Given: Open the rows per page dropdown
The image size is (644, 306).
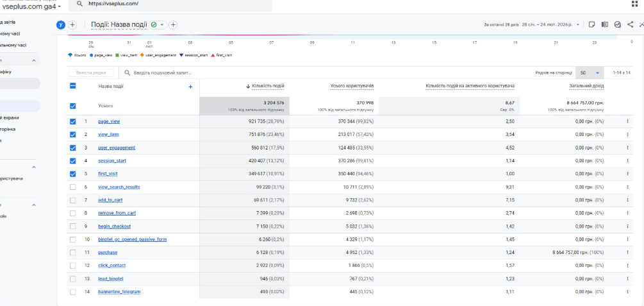Looking at the screenshot, I should point(590,73).
